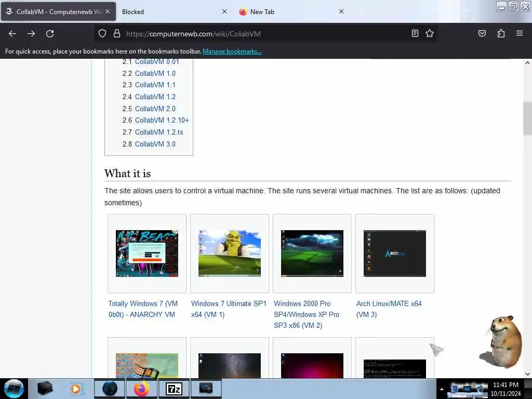Open Totally Windows 7 (VM 0b0t) caption link
Screen dimensions: 532x399
(x=143, y=309)
